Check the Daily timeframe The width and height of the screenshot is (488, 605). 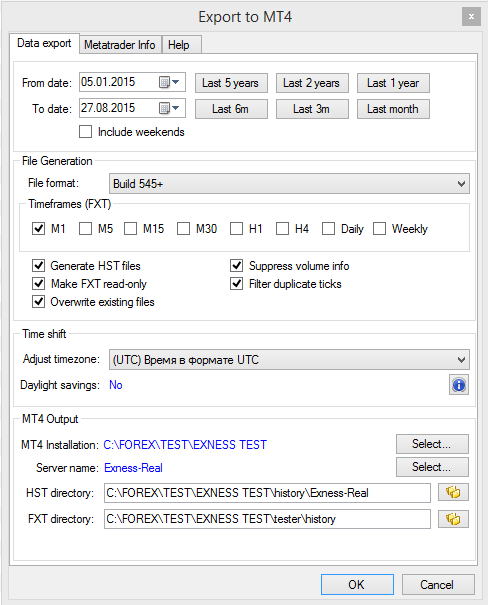[328, 228]
